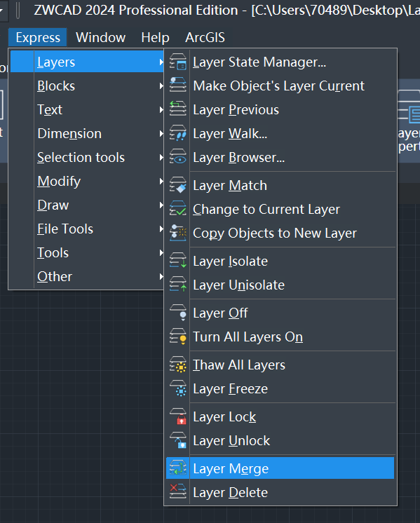
Task: Expand the Dimension submenu arrow
Action: (x=161, y=134)
